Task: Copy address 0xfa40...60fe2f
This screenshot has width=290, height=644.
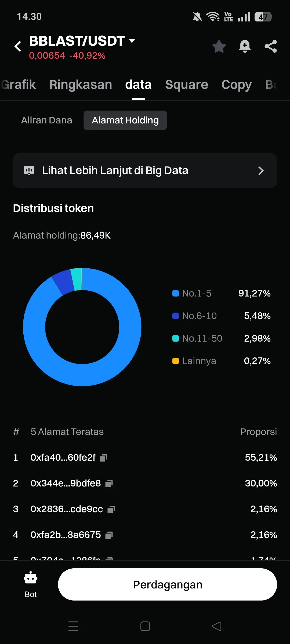Action: click(x=104, y=458)
